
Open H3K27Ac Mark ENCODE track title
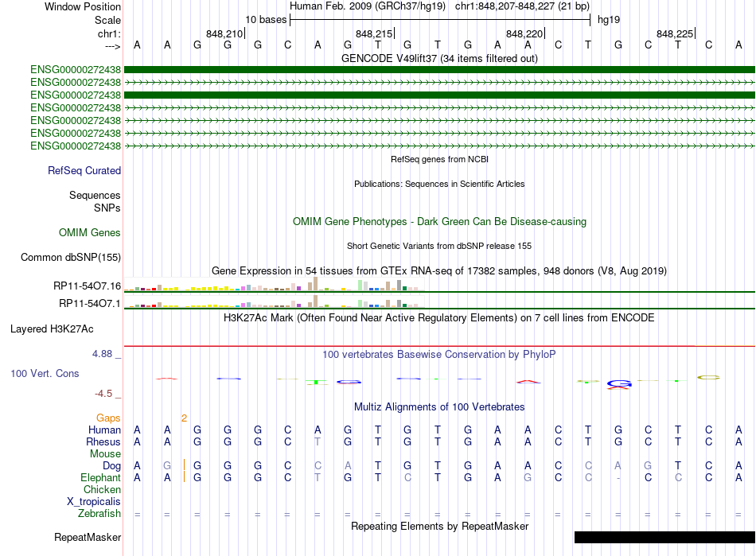pos(439,318)
